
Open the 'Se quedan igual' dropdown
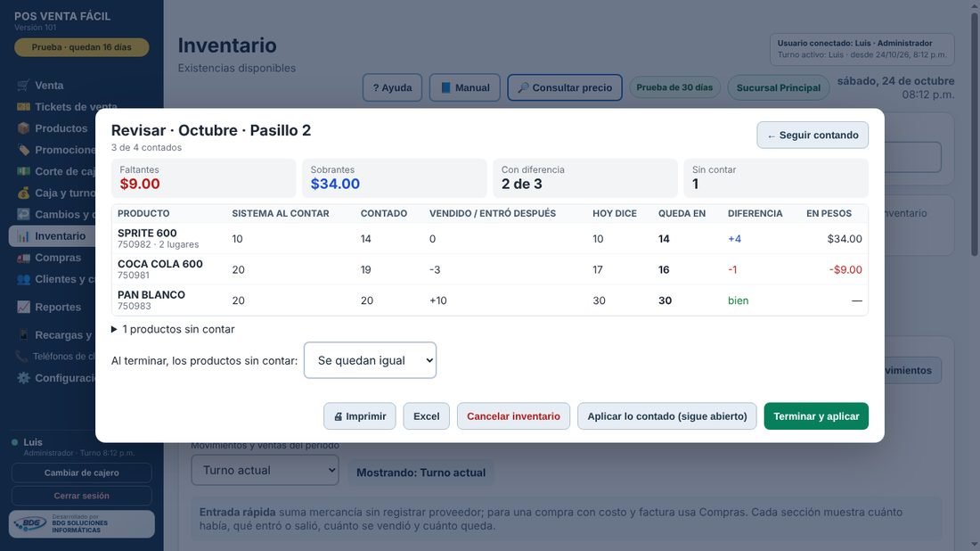pos(370,360)
